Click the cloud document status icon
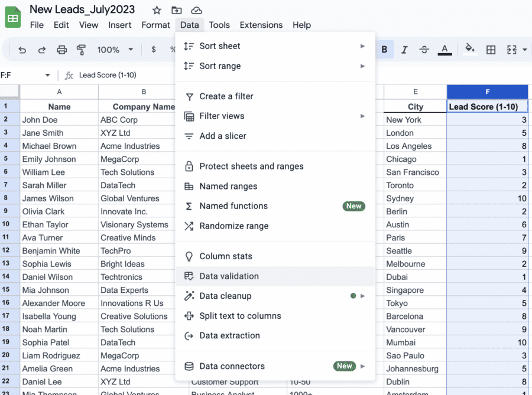 [x=196, y=10]
